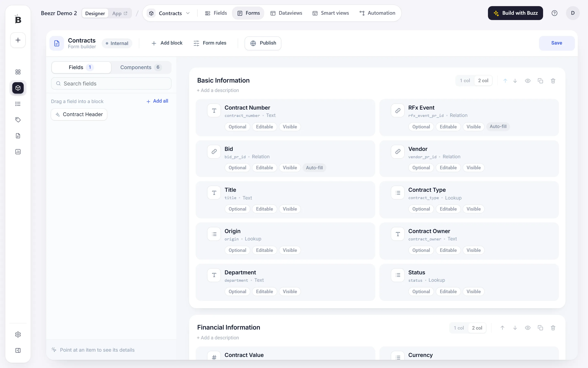Click the plus create button in sidebar
The width and height of the screenshot is (588, 368).
(18, 40)
